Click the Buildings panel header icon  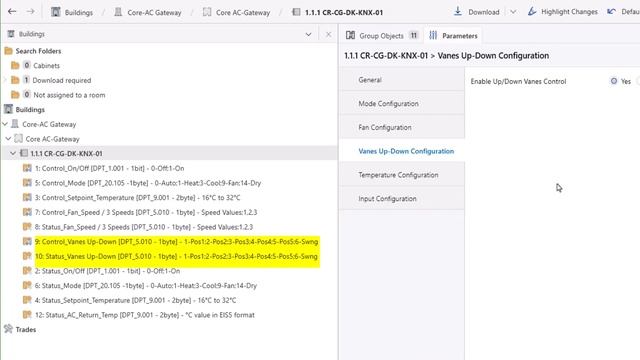tap(11, 34)
